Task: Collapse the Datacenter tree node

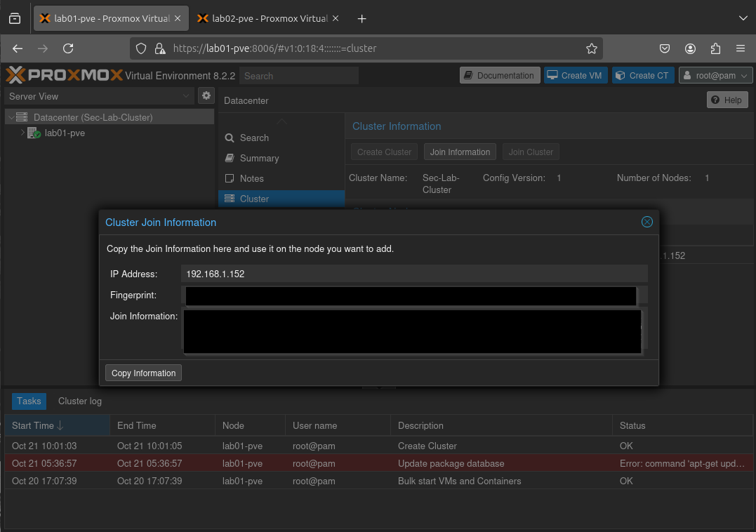Action: (x=11, y=117)
